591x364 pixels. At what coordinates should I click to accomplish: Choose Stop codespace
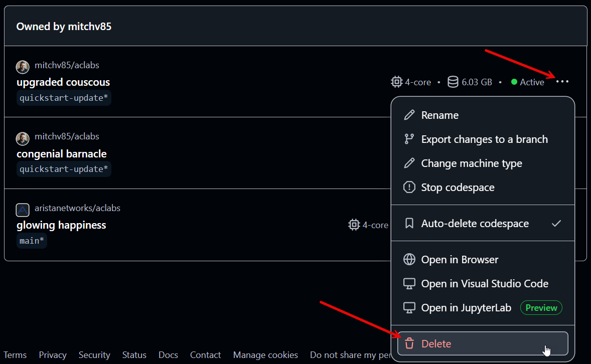tap(483, 188)
